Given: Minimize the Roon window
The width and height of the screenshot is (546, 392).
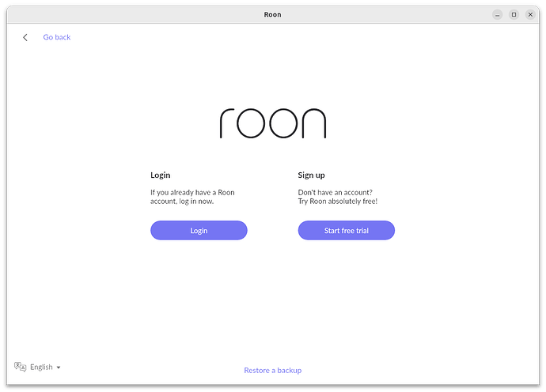Looking at the screenshot, I should click(497, 14).
